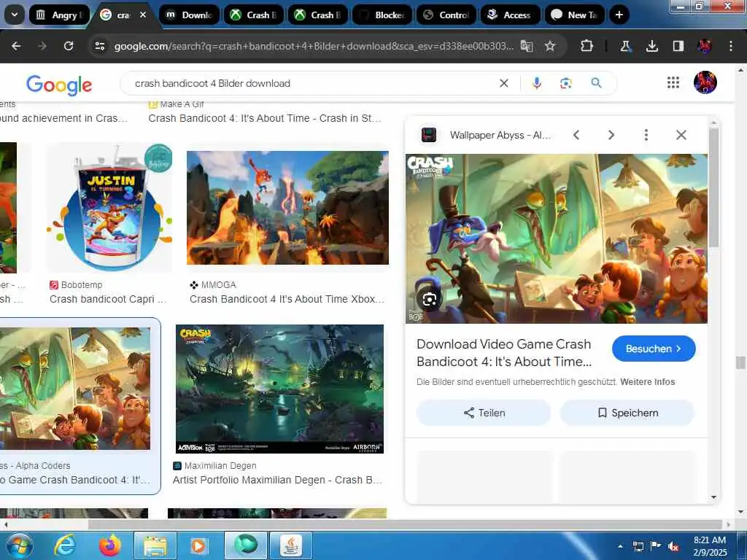This screenshot has width=747, height=560.
Task: Search inside image with Lens overlay
Action: click(x=429, y=300)
